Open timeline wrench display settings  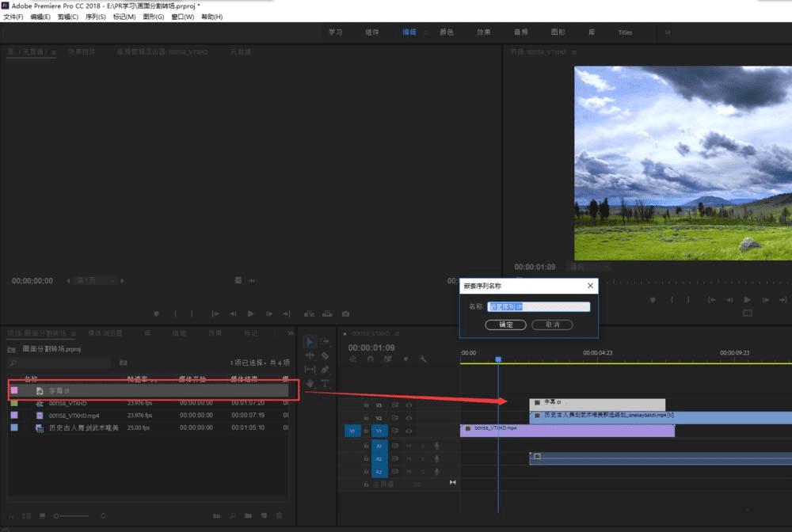[x=423, y=359]
